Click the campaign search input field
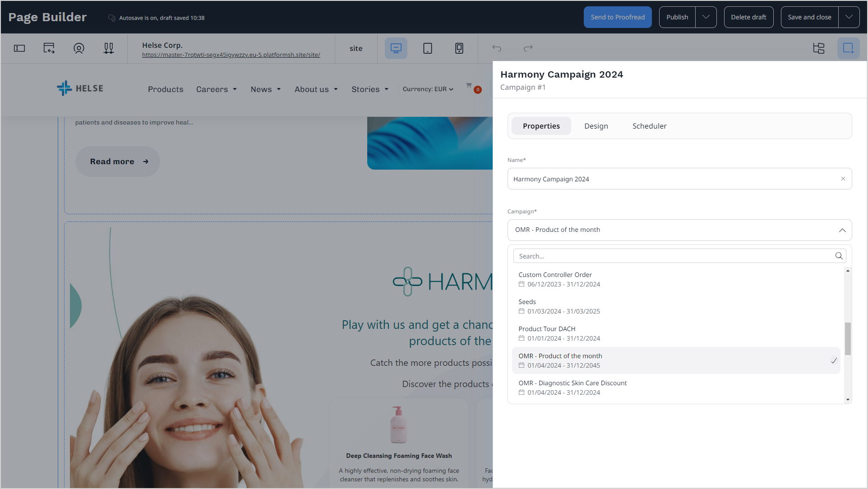Viewport: 868px width, 489px height. (x=672, y=256)
